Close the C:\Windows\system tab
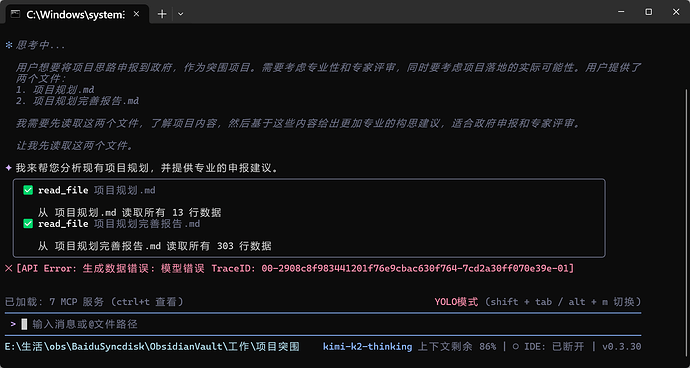Viewport: 690px width, 368px height. (x=136, y=14)
